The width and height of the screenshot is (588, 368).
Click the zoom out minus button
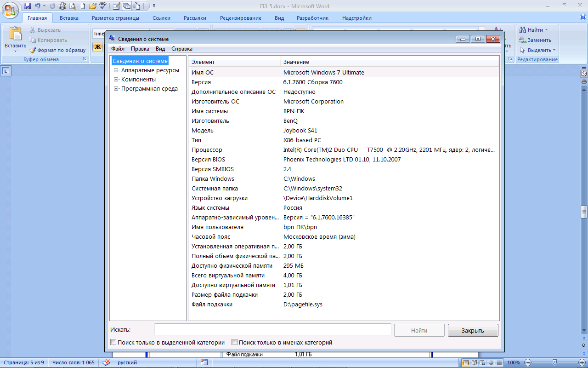pos(528,362)
